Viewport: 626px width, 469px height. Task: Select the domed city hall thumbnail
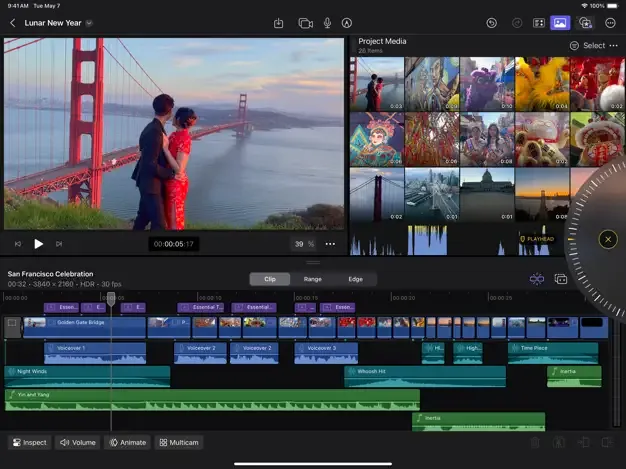pyautogui.click(x=487, y=194)
